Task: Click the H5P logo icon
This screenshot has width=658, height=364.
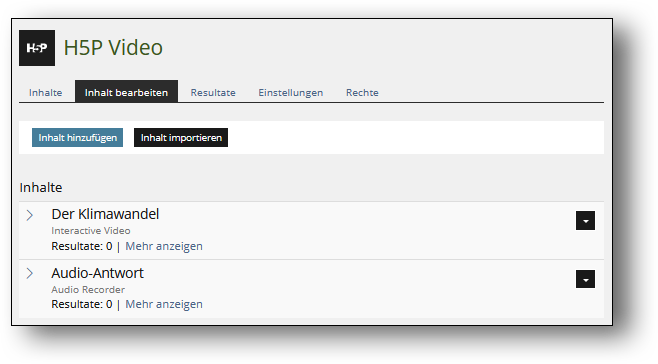Action: 37,48
